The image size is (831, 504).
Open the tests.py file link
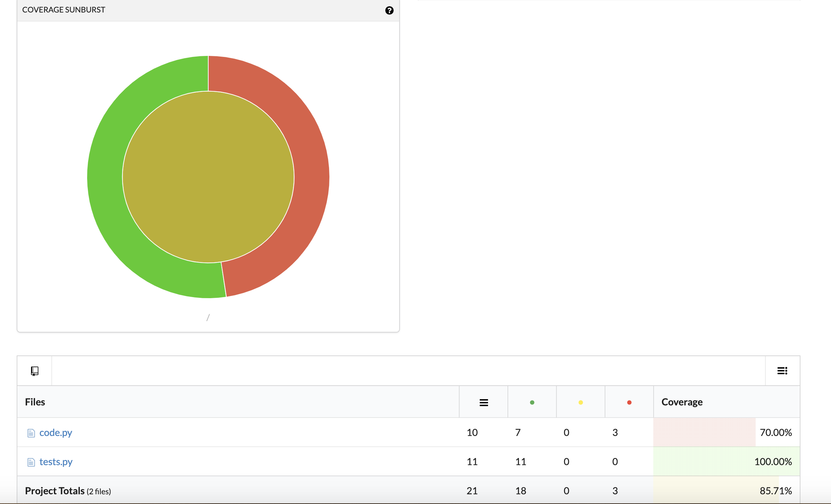pyautogui.click(x=56, y=462)
